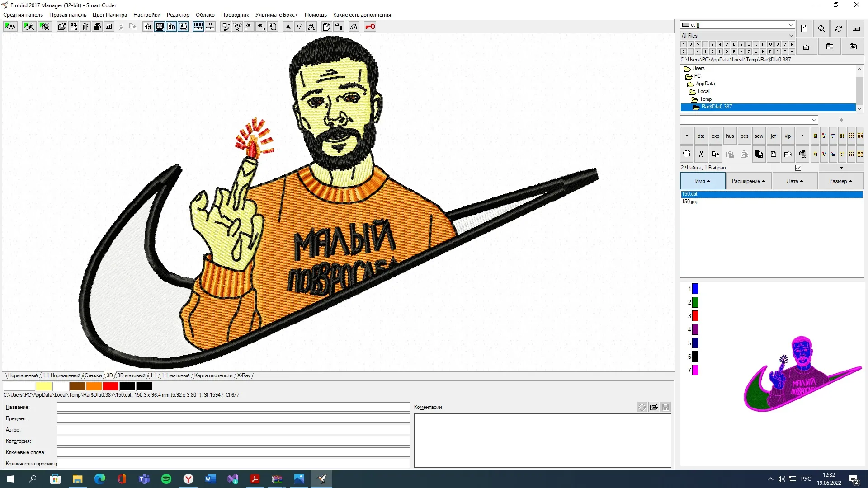This screenshot has height=488, width=868.
Task: Click the scissors cut icon in file panel
Action: [701, 154]
